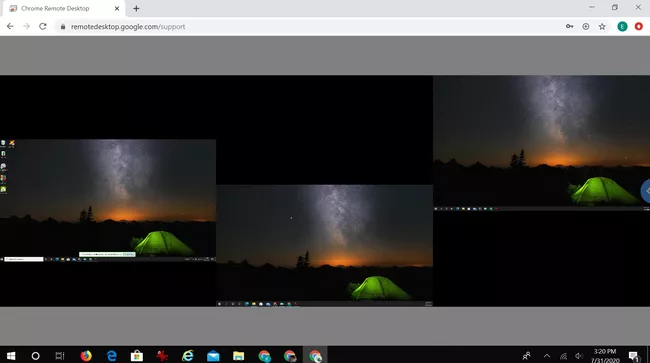Show hidden system tray icons
The height and width of the screenshot is (363, 650).
coord(547,356)
